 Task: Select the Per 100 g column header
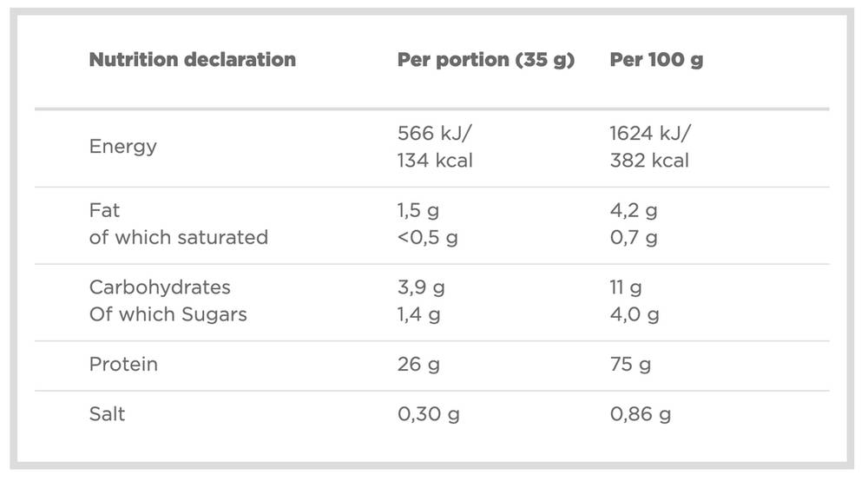(656, 60)
